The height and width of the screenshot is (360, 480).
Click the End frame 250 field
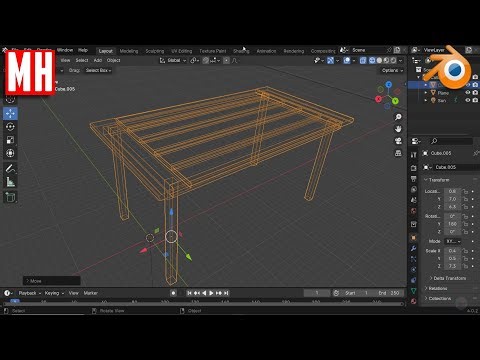[x=389, y=293]
